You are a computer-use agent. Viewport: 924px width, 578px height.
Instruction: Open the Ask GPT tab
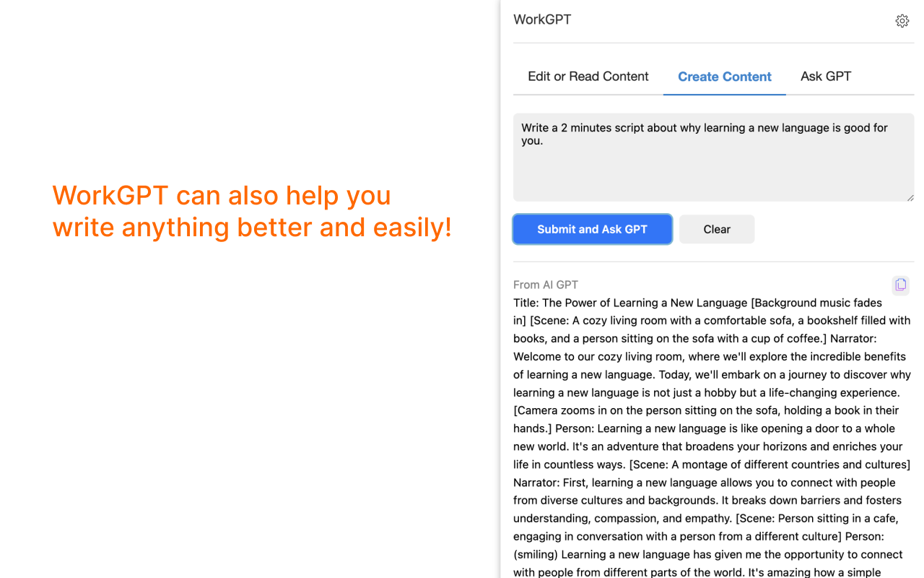pos(825,77)
